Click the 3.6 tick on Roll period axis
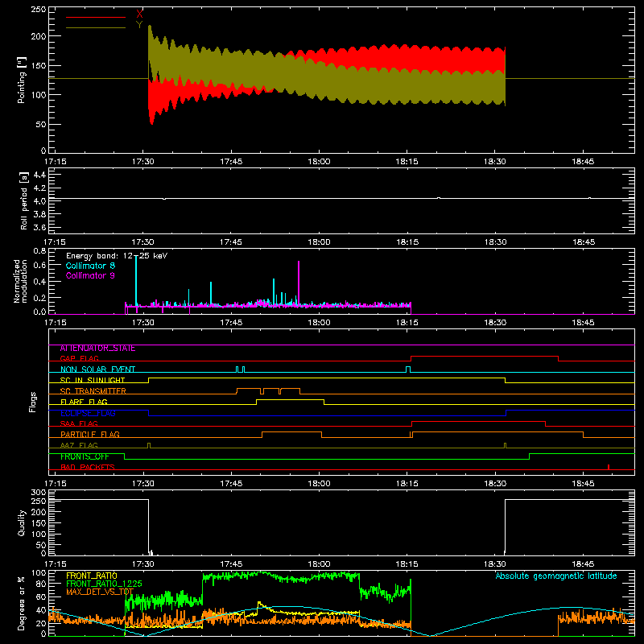The height and width of the screenshot is (644, 644). point(39,227)
